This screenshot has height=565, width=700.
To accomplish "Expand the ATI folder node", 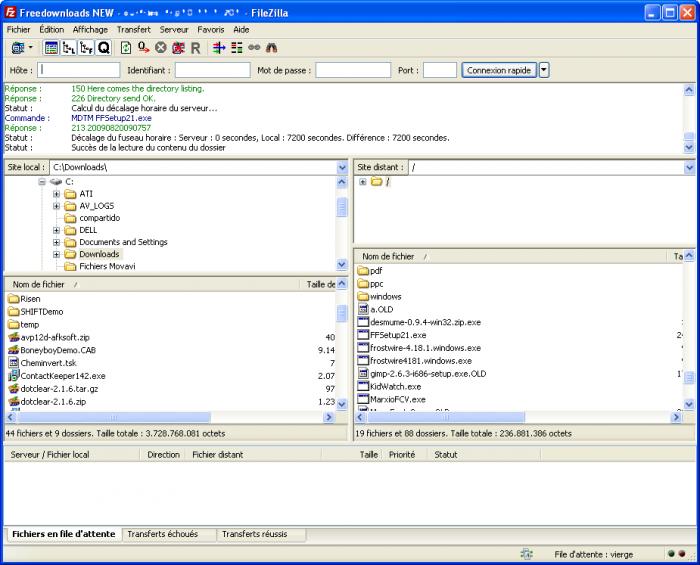I will (x=56, y=194).
